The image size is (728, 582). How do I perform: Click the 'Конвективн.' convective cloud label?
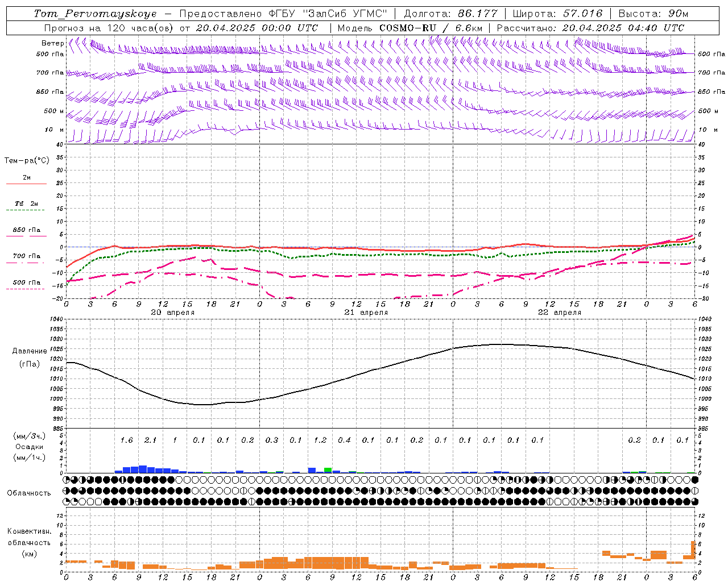(29, 531)
